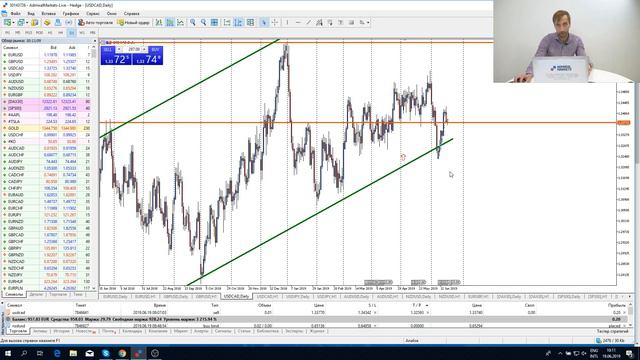Switch to the Символы tab in Market Watch
The width and height of the screenshot is (640, 360).
coord(14,294)
